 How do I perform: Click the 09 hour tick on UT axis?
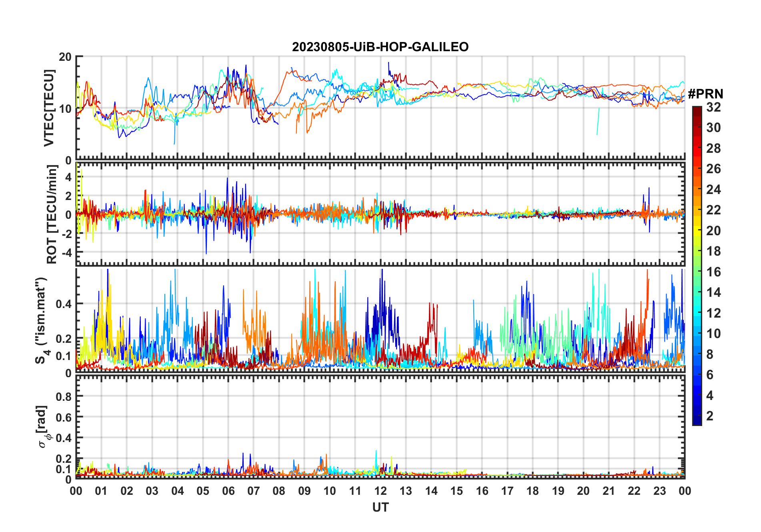click(304, 491)
